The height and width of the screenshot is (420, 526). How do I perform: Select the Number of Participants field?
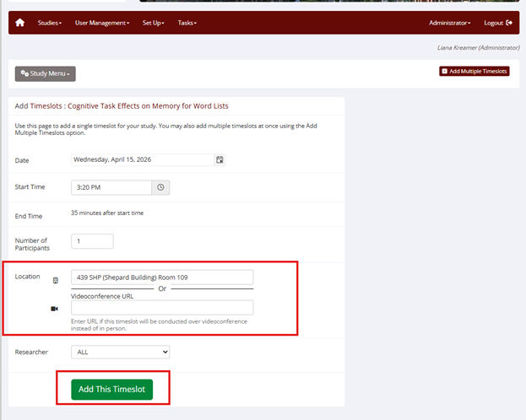tap(92, 241)
